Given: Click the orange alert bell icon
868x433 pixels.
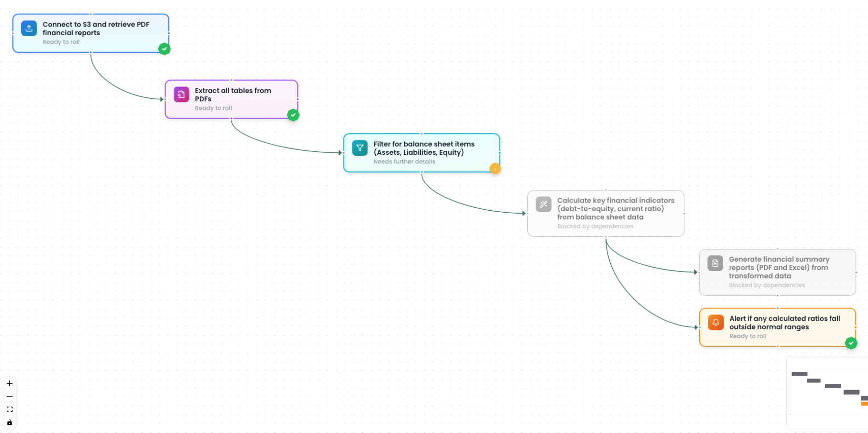Looking at the screenshot, I should click(716, 323).
